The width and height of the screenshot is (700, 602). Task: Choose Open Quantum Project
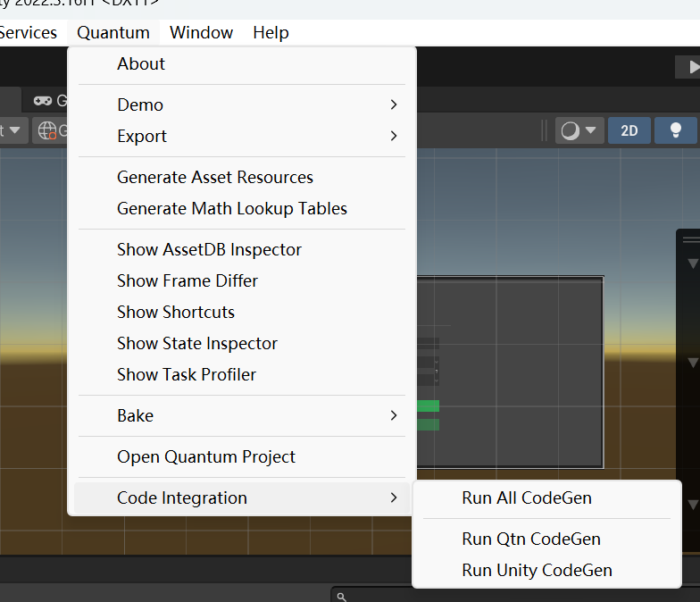[x=241, y=457]
